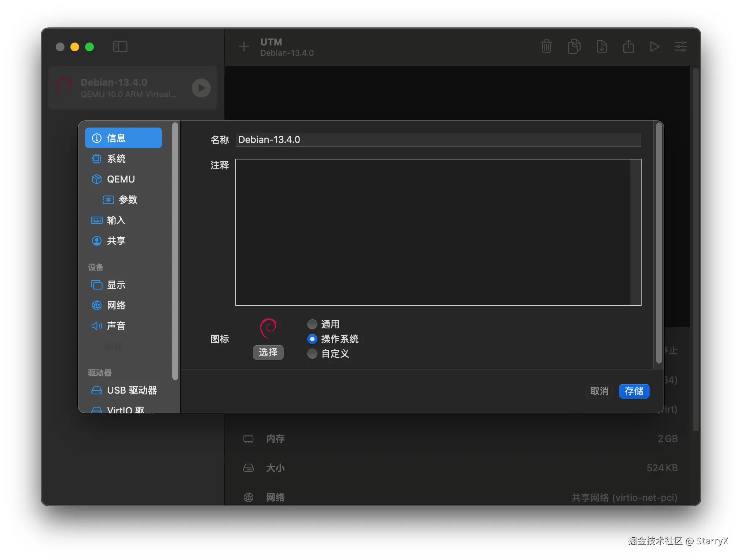Open the settings sliders toolbar icon
The image size is (742, 560).
680,47
